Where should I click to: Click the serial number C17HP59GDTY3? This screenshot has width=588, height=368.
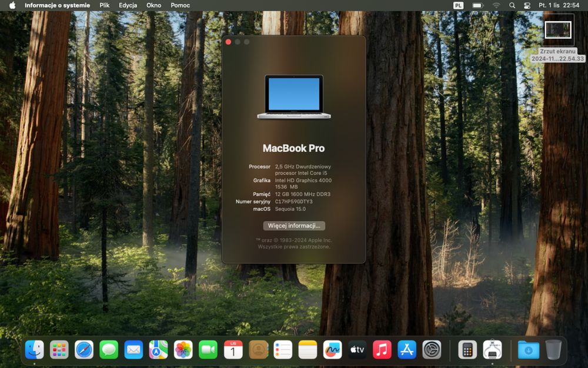click(x=293, y=201)
